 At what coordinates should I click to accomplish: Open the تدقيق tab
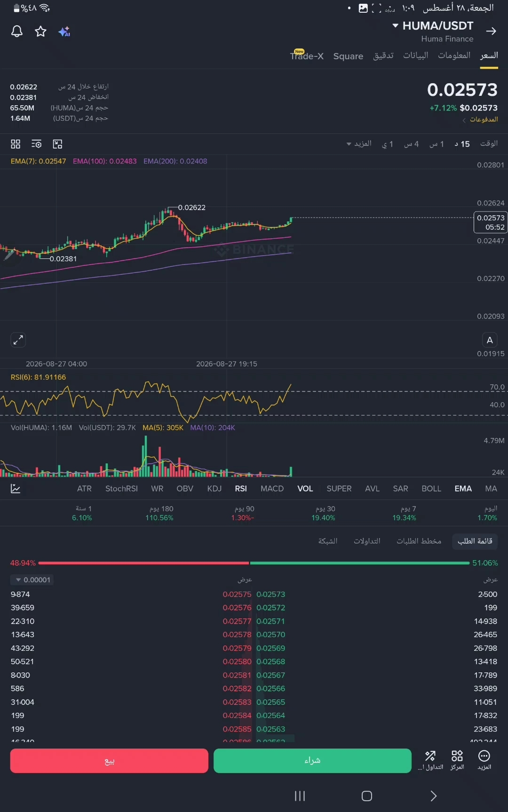[x=383, y=55]
